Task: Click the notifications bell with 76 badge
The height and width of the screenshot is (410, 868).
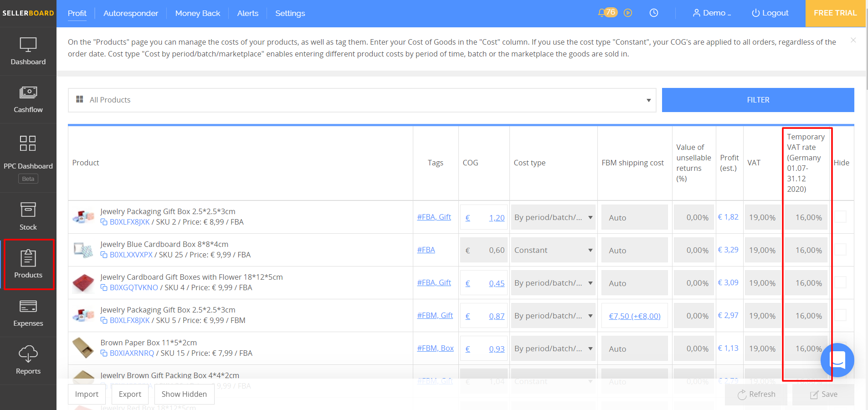Action: (x=607, y=13)
